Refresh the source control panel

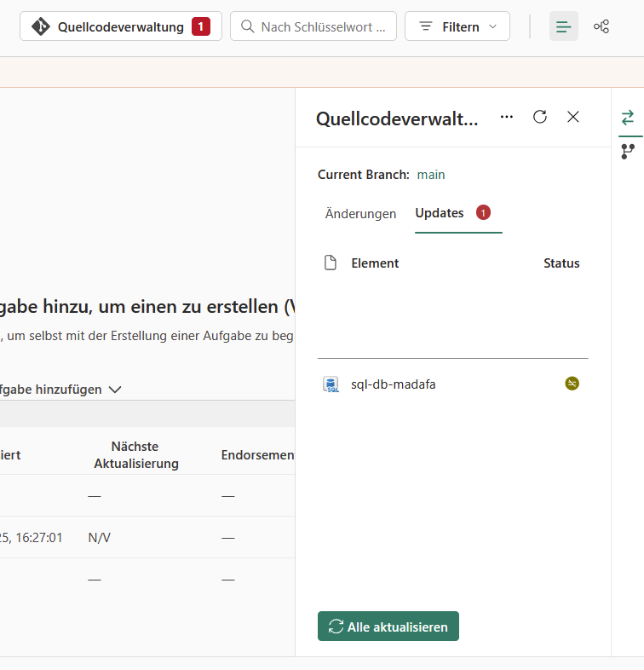540,117
